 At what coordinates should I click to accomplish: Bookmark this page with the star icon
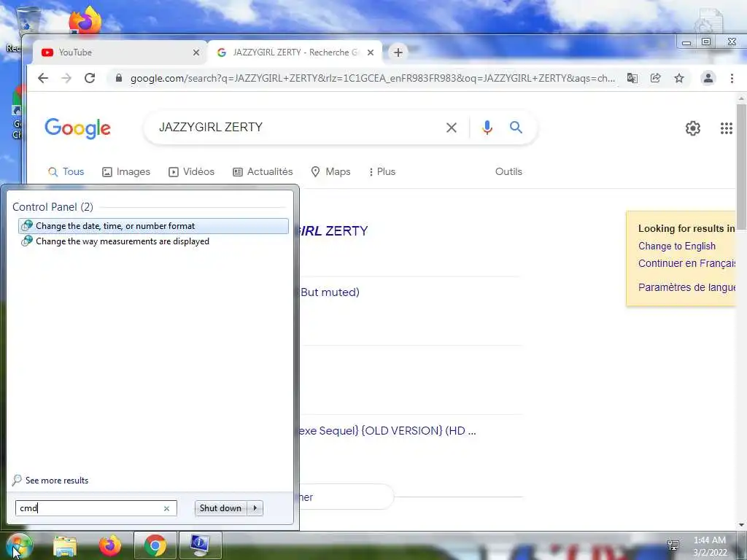(679, 78)
